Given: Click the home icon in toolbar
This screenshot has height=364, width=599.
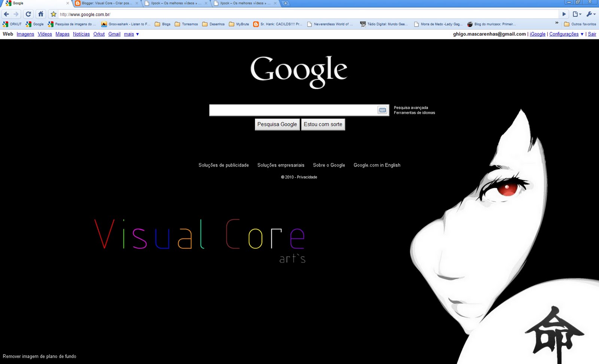Looking at the screenshot, I should 40,14.
